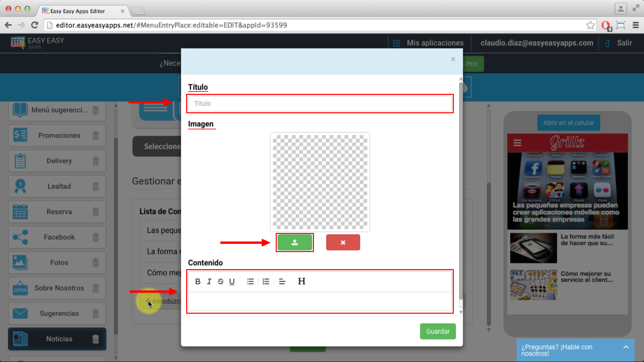
Task: Click the upload image green button
Action: pyautogui.click(x=294, y=242)
